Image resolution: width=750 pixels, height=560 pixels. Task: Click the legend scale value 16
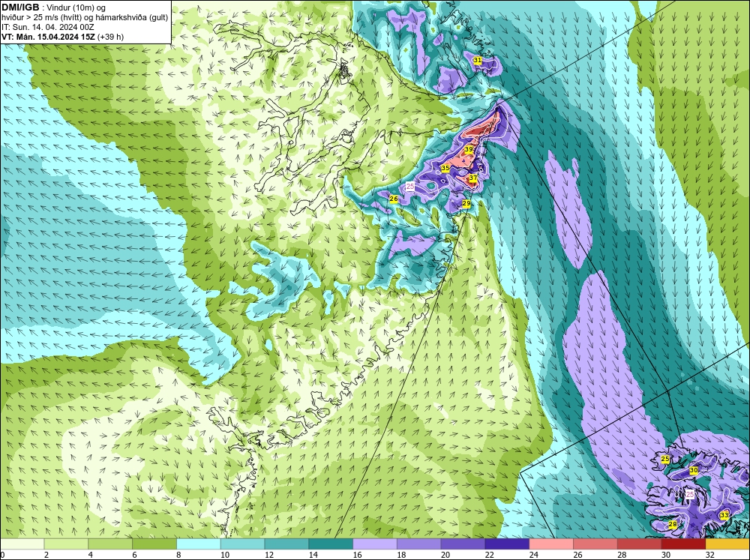(357, 555)
